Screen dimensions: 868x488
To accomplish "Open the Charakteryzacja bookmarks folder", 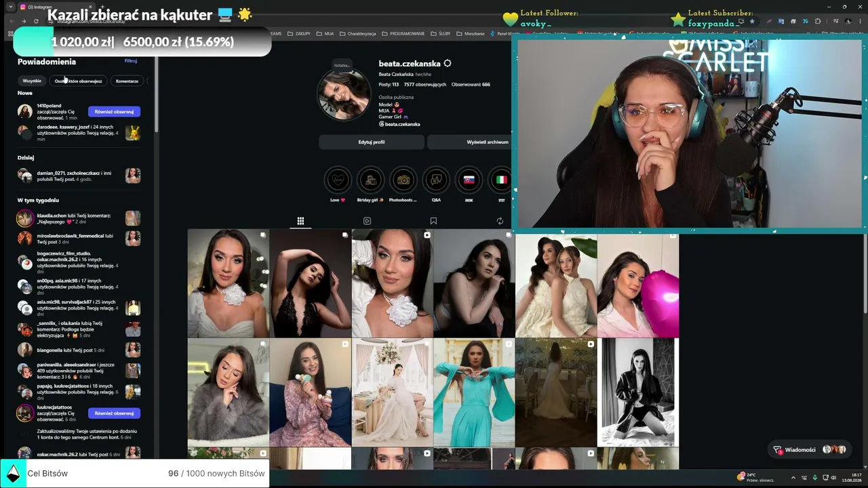I will pyautogui.click(x=358, y=33).
